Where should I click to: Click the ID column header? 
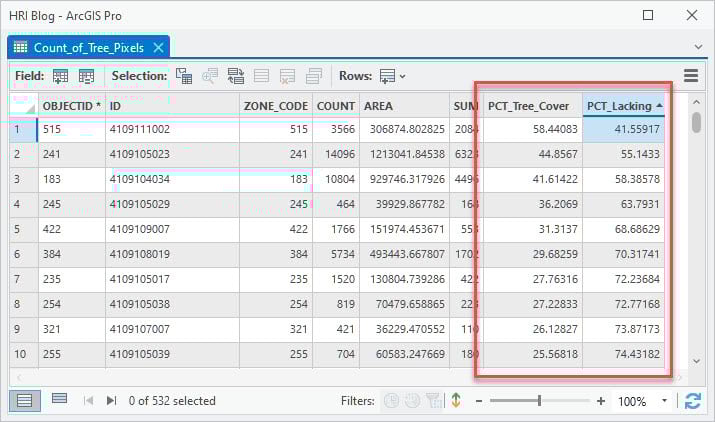[172, 106]
